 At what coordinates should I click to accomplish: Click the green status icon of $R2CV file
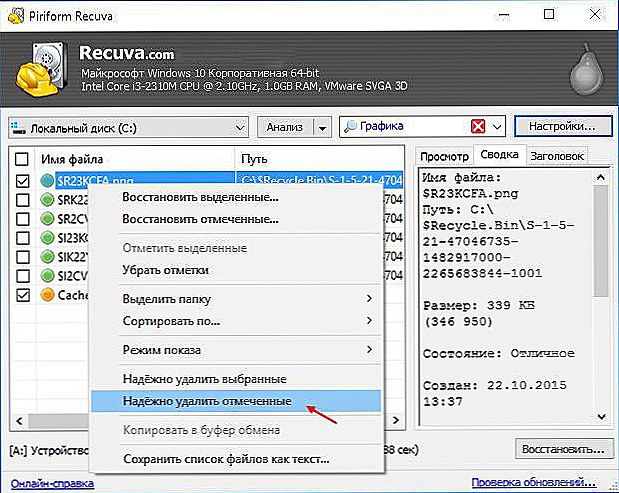point(47,219)
